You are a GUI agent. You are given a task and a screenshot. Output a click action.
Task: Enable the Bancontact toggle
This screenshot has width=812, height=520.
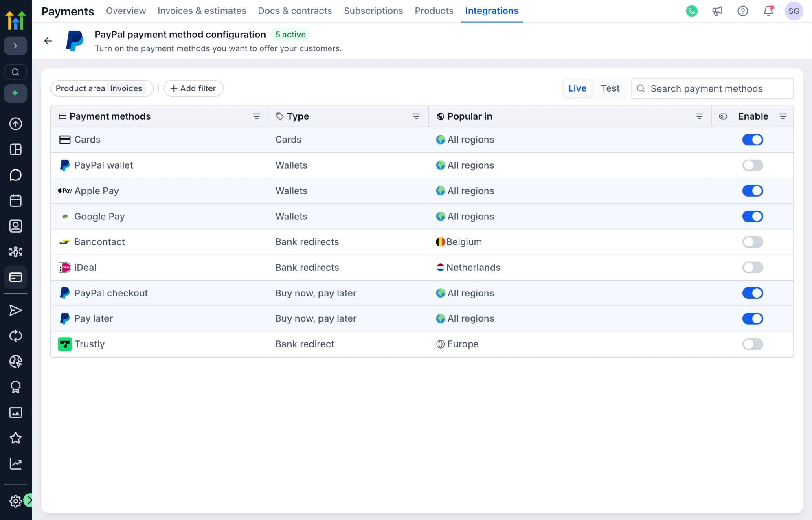[753, 242]
